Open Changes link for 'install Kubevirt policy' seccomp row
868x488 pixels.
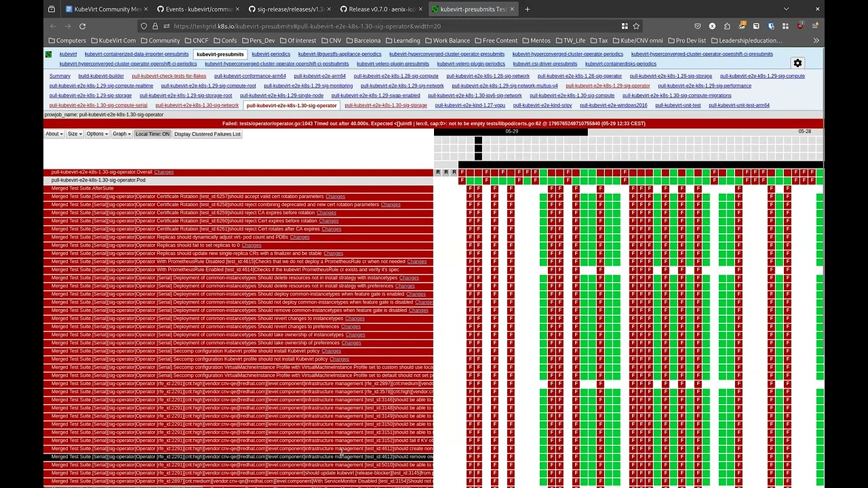[x=331, y=351]
